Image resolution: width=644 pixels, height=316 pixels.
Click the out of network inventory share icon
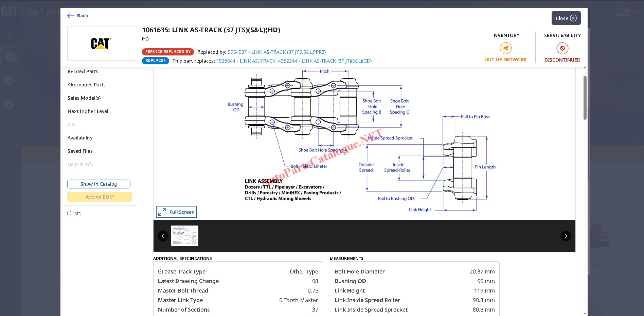pyautogui.click(x=505, y=48)
